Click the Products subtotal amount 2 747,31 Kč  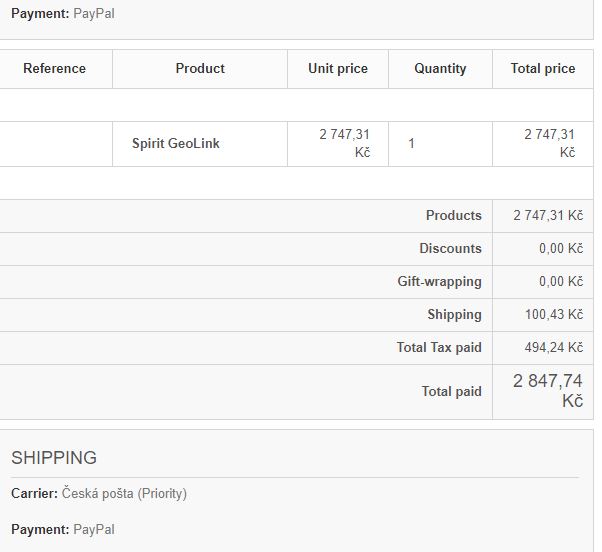548,216
